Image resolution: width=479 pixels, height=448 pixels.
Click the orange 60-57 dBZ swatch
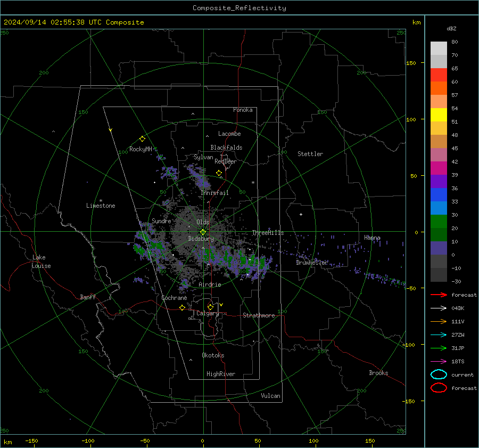pos(439,88)
